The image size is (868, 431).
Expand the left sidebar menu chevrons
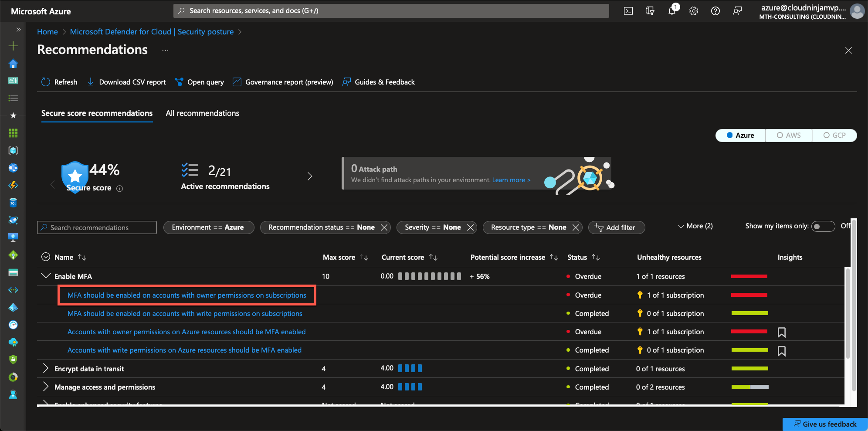[x=18, y=30]
